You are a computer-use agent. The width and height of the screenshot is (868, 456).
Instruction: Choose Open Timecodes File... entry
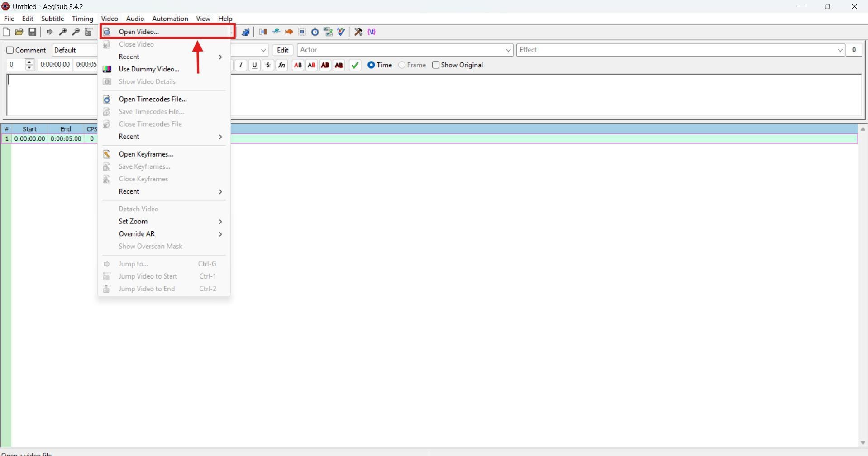tap(164, 99)
